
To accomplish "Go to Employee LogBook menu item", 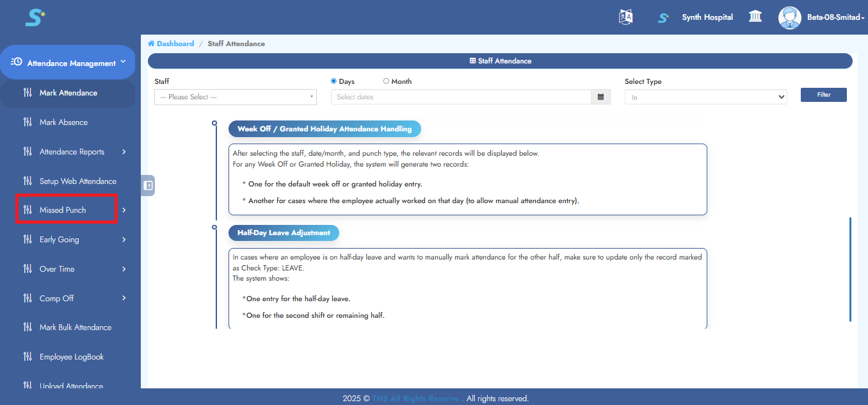I will pyautogui.click(x=71, y=357).
